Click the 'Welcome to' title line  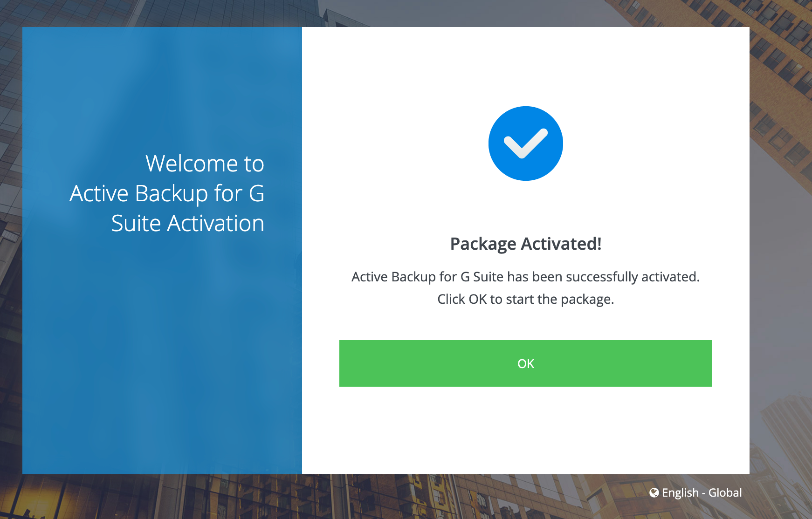[x=205, y=164]
